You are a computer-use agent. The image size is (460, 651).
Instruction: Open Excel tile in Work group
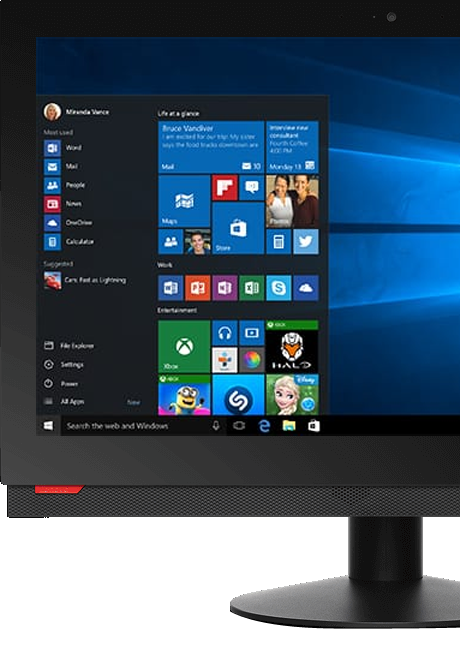(x=252, y=287)
